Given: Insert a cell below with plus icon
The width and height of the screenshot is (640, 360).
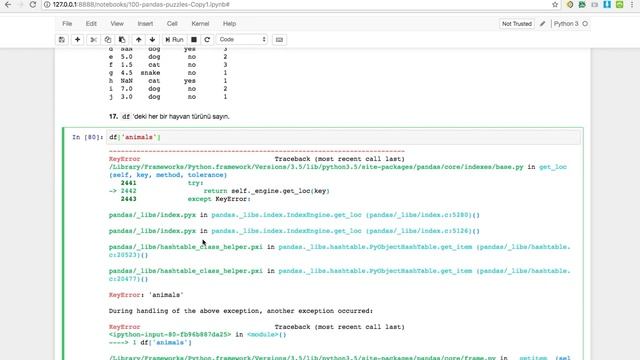Looking at the screenshot, I should coord(78,40).
